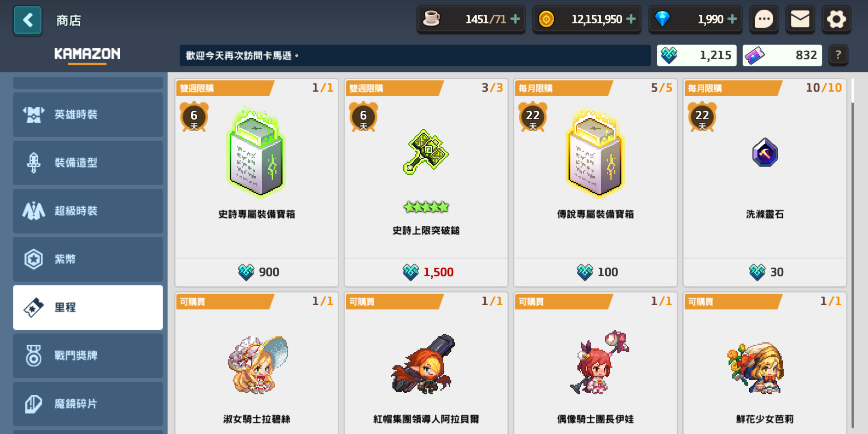The image size is (868, 434).
Task: Add gold coins with plus icon
Action: 631,19
